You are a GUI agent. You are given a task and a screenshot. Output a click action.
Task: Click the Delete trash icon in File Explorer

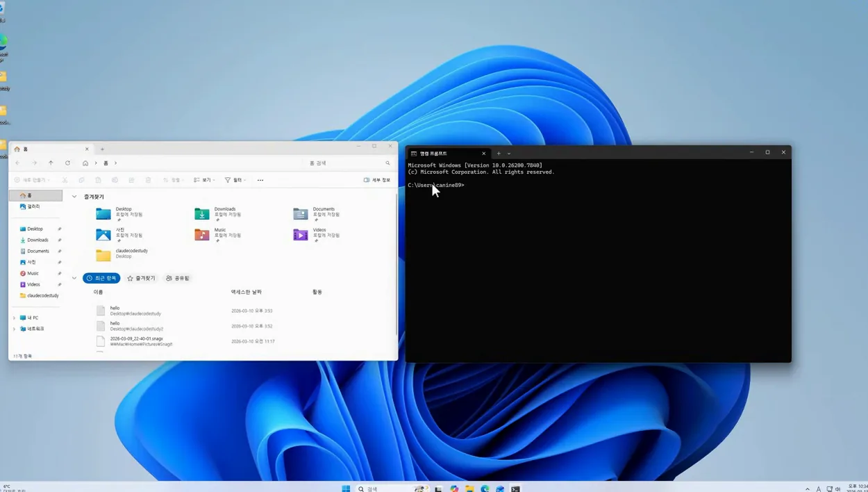coord(148,180)
